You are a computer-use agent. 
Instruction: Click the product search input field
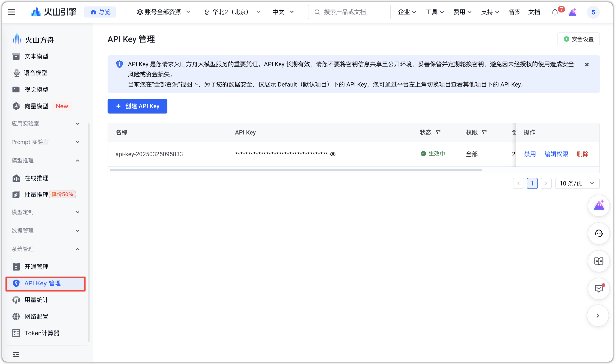click(x=349, y=12)
